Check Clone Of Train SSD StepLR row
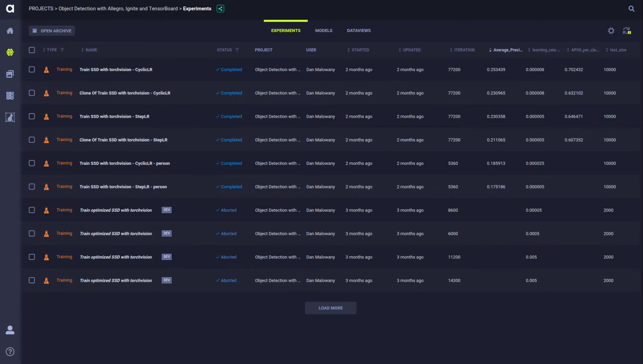This screenshot has height=364, width=643. (32, 140)
